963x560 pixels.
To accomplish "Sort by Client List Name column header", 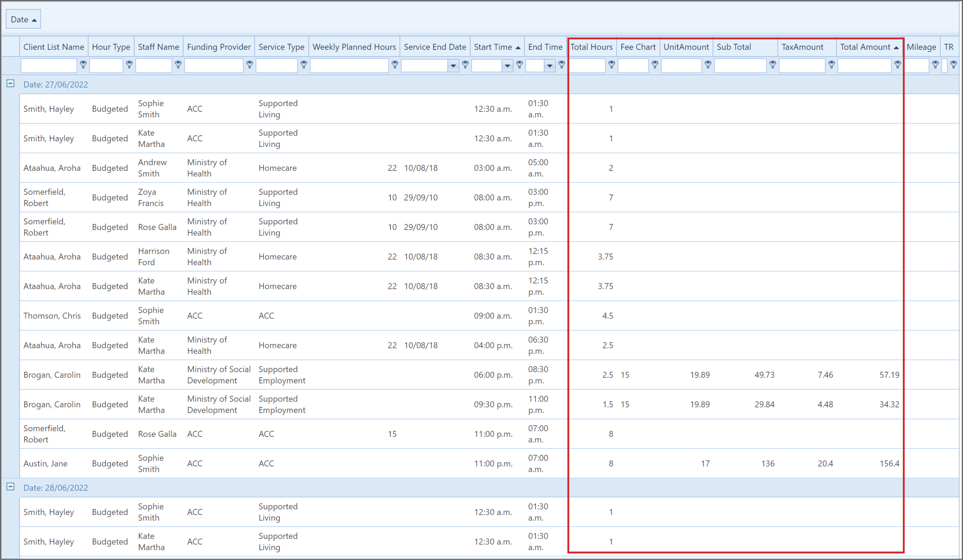I will 54,47.
